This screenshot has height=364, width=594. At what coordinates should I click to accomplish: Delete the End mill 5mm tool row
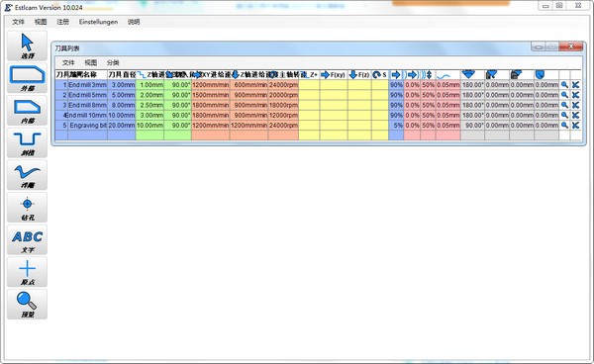[576, 95]
